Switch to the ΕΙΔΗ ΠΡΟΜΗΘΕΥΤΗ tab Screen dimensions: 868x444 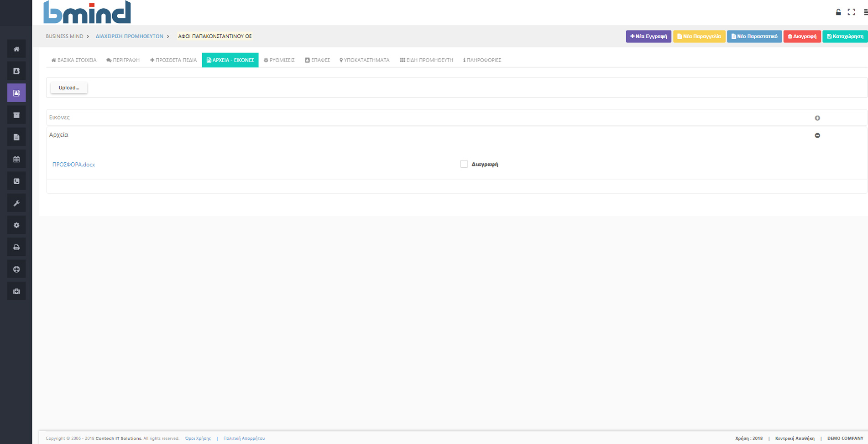(x=427, y=60)
